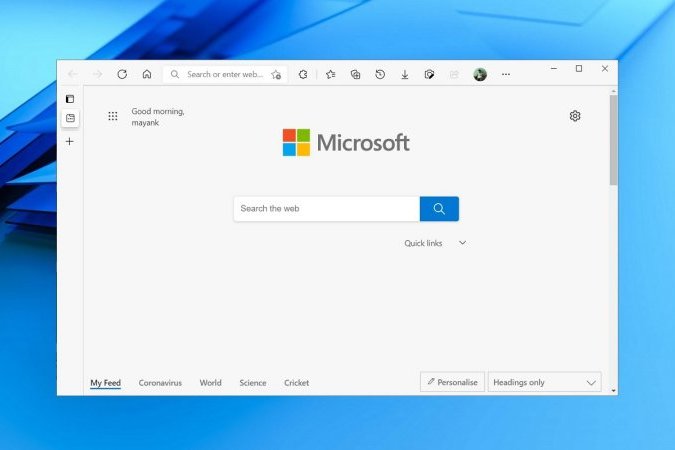Select the New tab entry in vertical tabs
Viewport: 675px width, 450px height.
[x=70, y=118]
